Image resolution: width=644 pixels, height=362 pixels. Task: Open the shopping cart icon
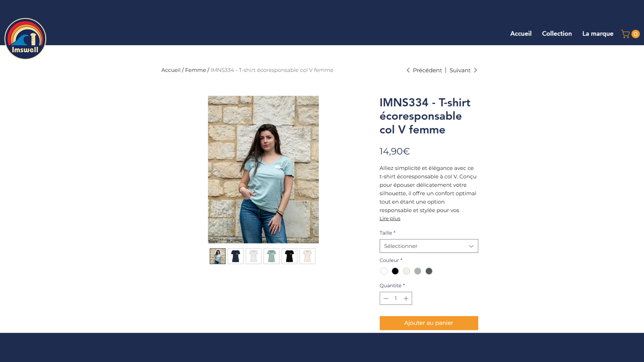click(x=625, y=34)
